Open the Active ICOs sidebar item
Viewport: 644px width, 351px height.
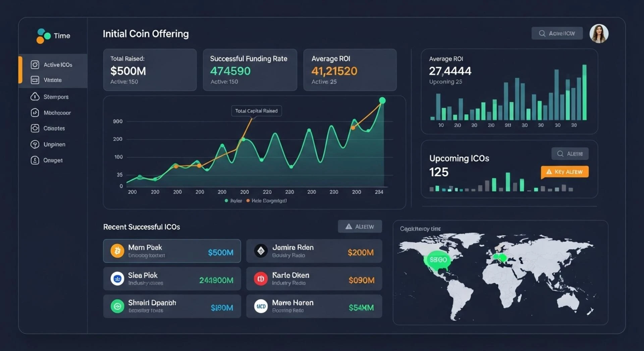coord(53,65)
